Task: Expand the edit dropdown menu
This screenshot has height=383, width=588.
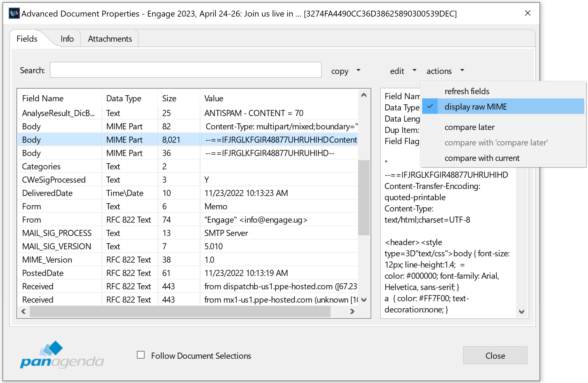Action: (403, 71)
